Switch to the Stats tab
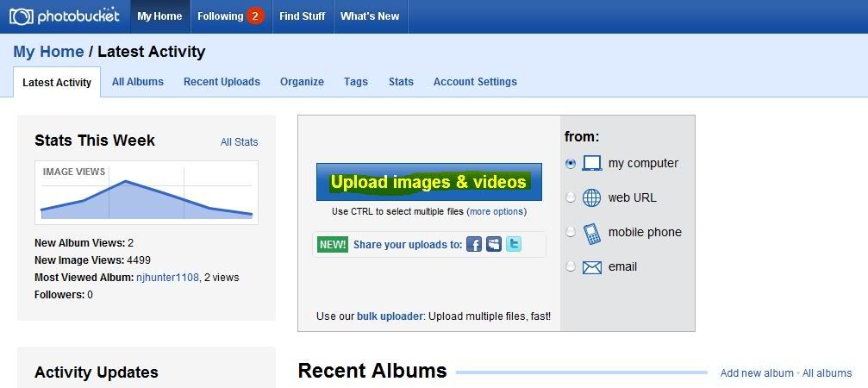Screen dimensions: 868x388 click(x=401, y=81)
